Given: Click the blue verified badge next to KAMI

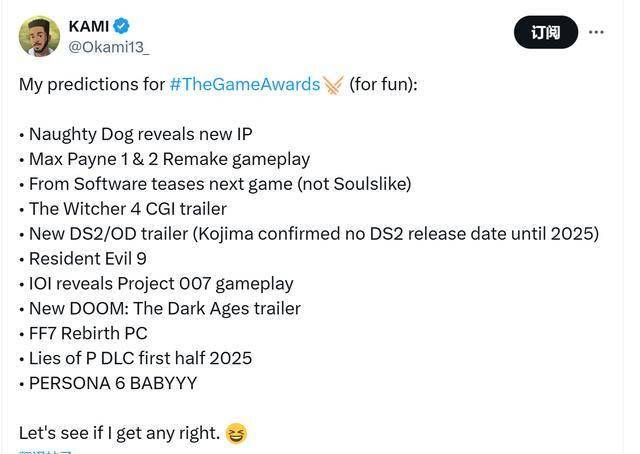Looking at the screenshot, I should point(121,26).
